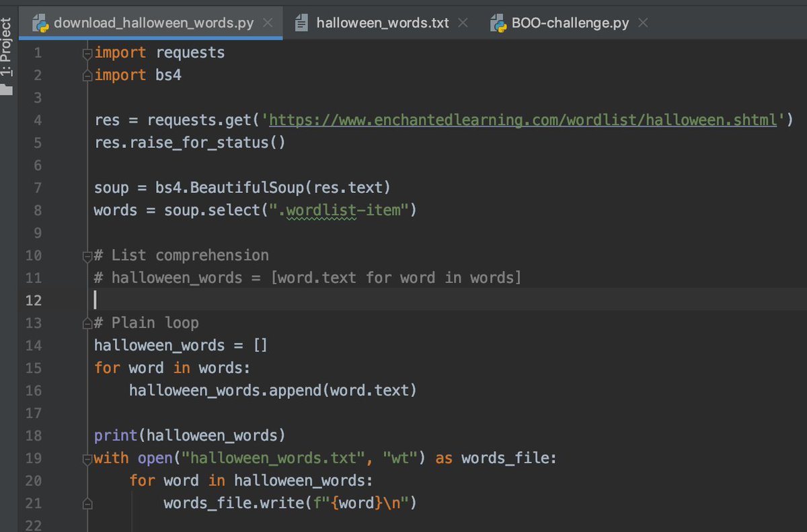Collapse the List comprehension comment block
This screenshot has width=807, height=532.
point(87,256)
